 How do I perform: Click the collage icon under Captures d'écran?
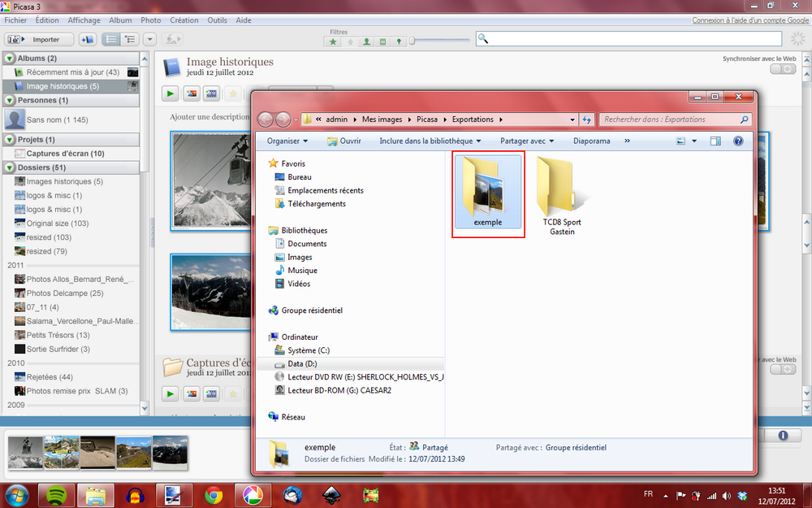(x=191, y=394)
